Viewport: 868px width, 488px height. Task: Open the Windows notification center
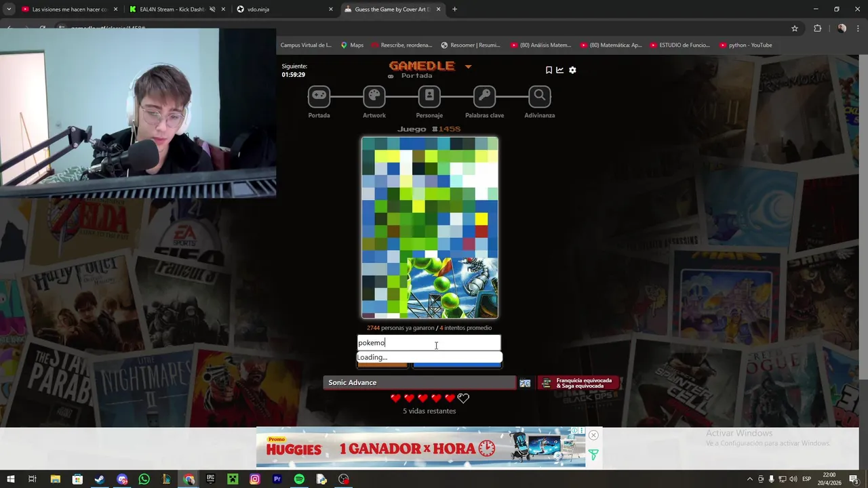point(854,479)
